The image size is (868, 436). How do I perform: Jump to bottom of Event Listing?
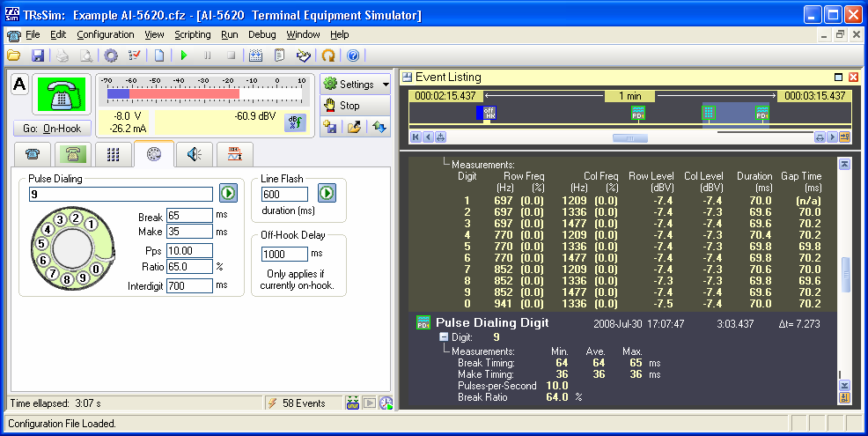point(845,386)
